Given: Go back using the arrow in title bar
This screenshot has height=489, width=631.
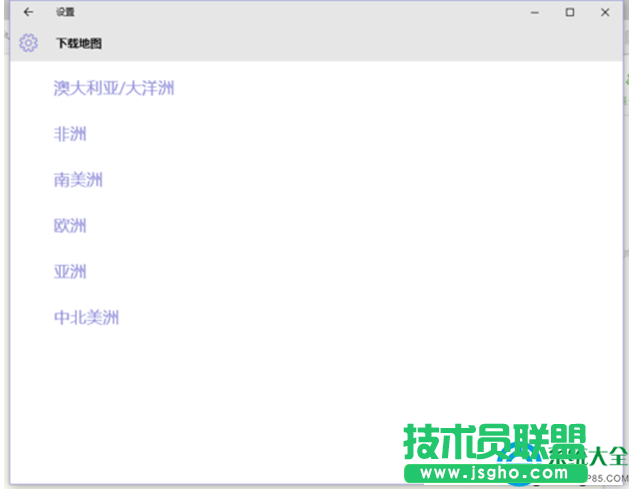Looking at the screenshot, I should point(28,12).
